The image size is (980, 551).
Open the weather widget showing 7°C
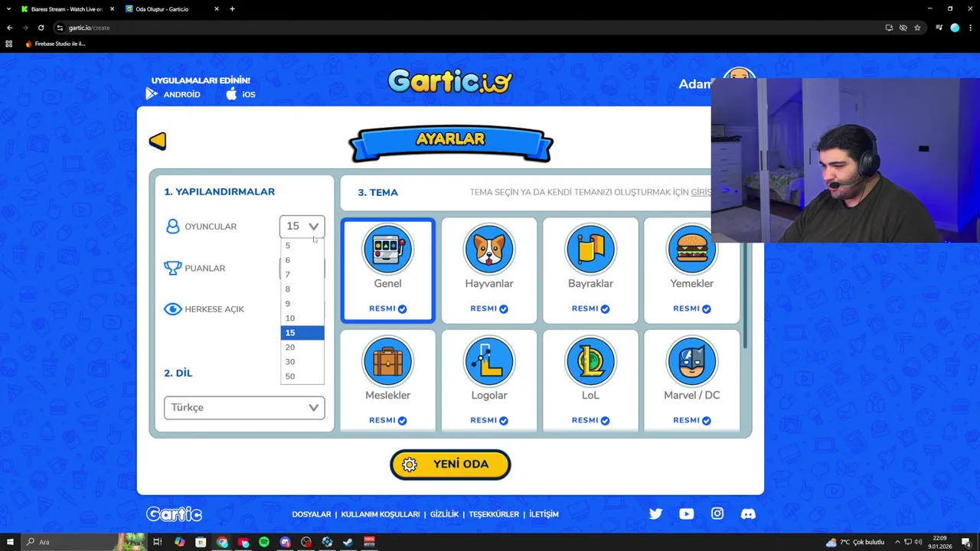coord(855,542)
